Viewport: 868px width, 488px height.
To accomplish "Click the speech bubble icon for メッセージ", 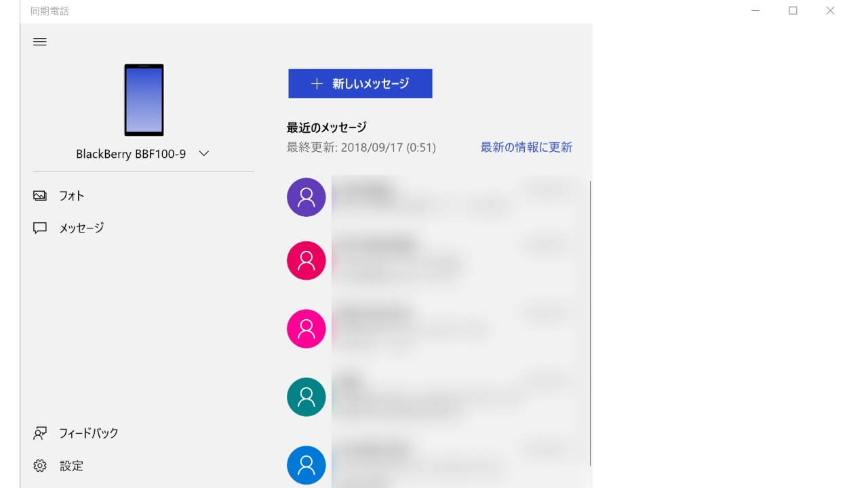I will tap(40, 228).
